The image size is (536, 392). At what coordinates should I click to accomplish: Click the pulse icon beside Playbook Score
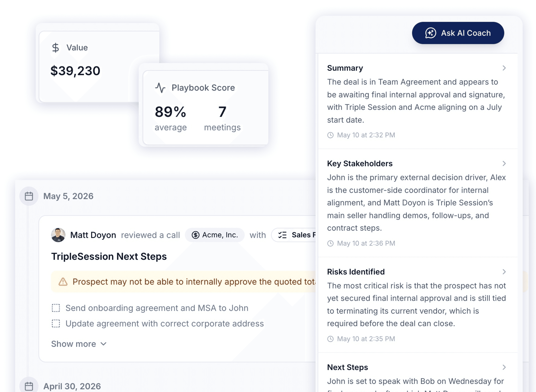pos(160,88)
